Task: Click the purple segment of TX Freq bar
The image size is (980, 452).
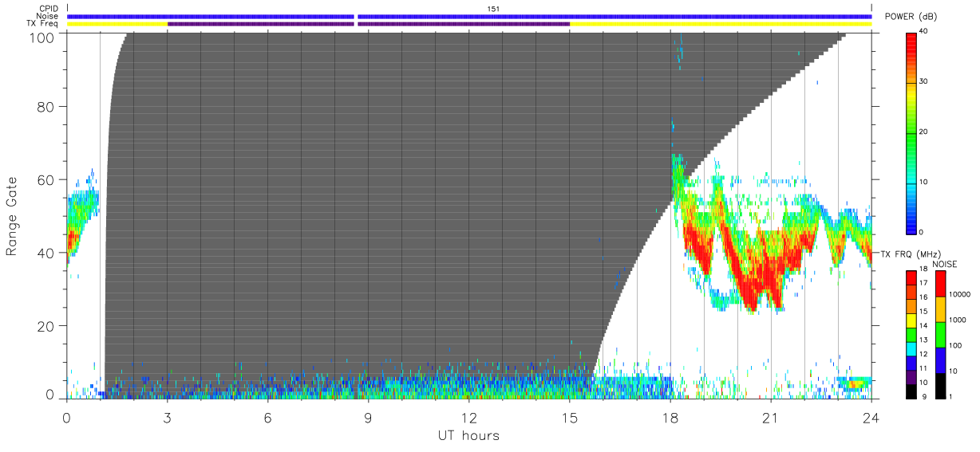Action: [369, 24]
